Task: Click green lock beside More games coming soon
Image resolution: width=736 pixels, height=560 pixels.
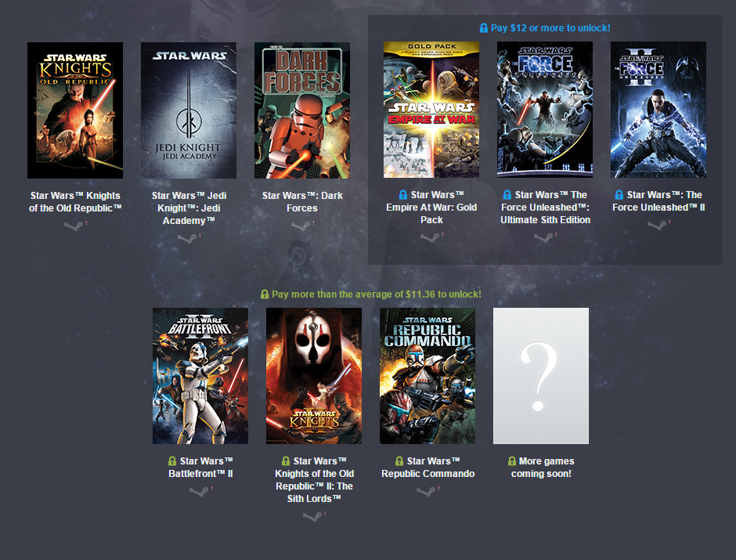Action: (x=511, y=461)
